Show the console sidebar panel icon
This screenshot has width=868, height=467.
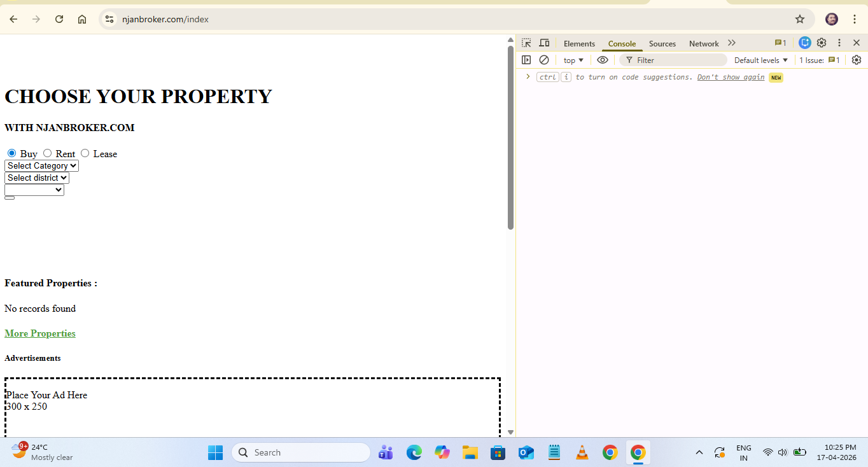[x=526, y=60]
